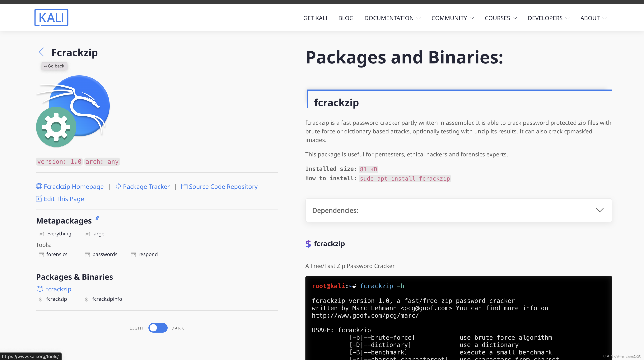Jump to fcrackzipinfo binary entry
644x360 pixels.
tap(107, 299)
